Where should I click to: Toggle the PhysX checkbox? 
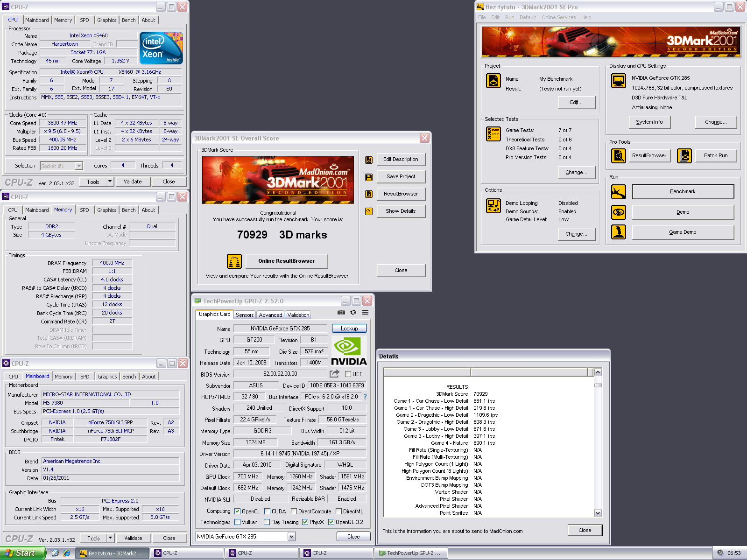click(x=305, y=522)
